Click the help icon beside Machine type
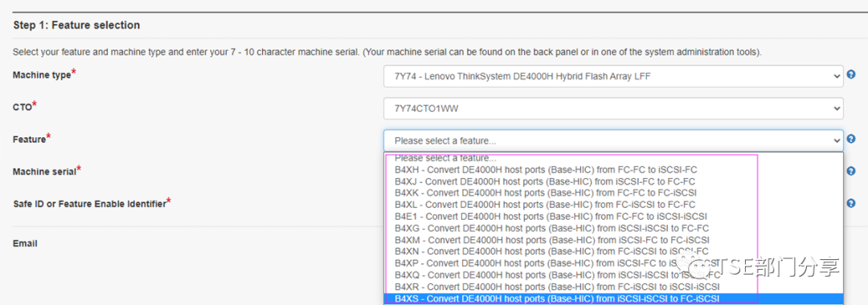 851,75
